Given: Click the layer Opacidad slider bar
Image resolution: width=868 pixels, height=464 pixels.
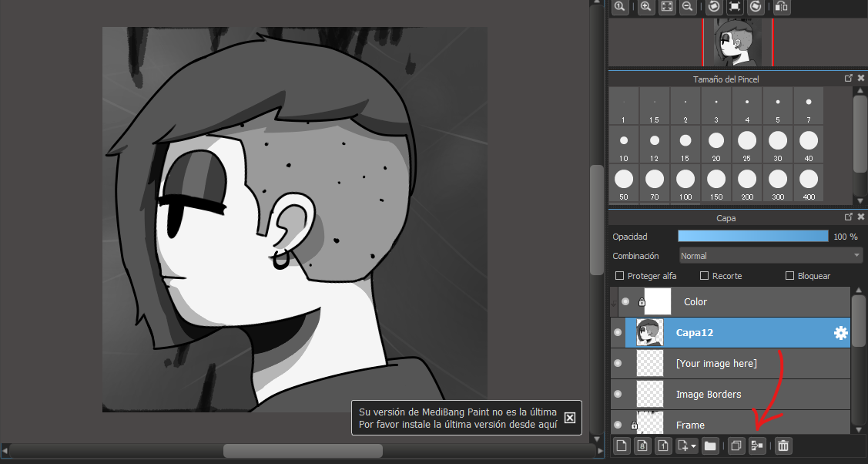Looking at the screenshot, I should [x=752, y=237].
